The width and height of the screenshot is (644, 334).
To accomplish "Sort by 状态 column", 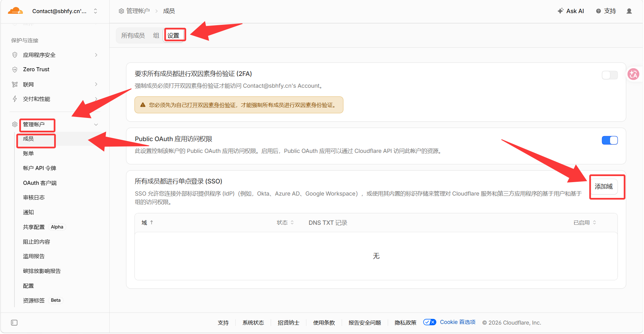I will click(x=285, y=222).
